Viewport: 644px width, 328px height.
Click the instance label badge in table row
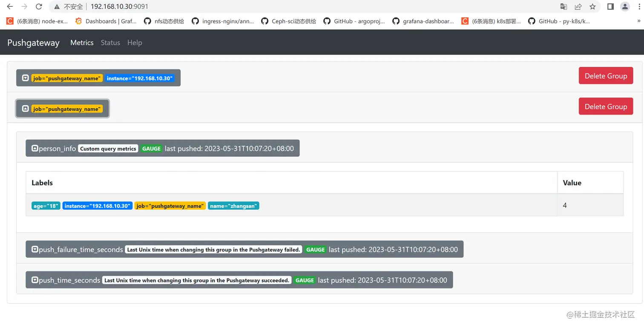pos(98,206)
